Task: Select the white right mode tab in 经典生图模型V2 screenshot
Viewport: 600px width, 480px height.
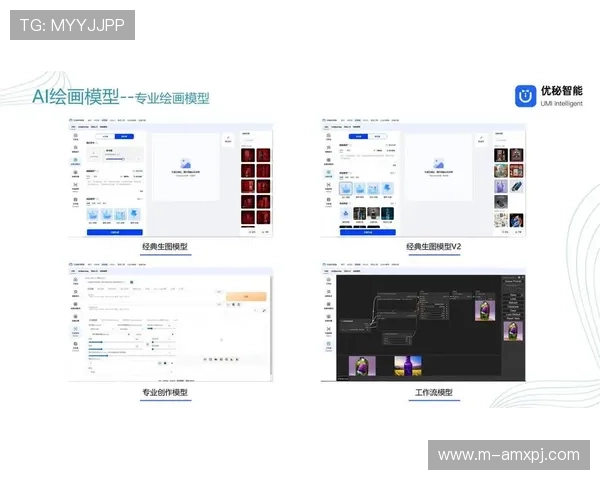Action: [x=378, y=136]
